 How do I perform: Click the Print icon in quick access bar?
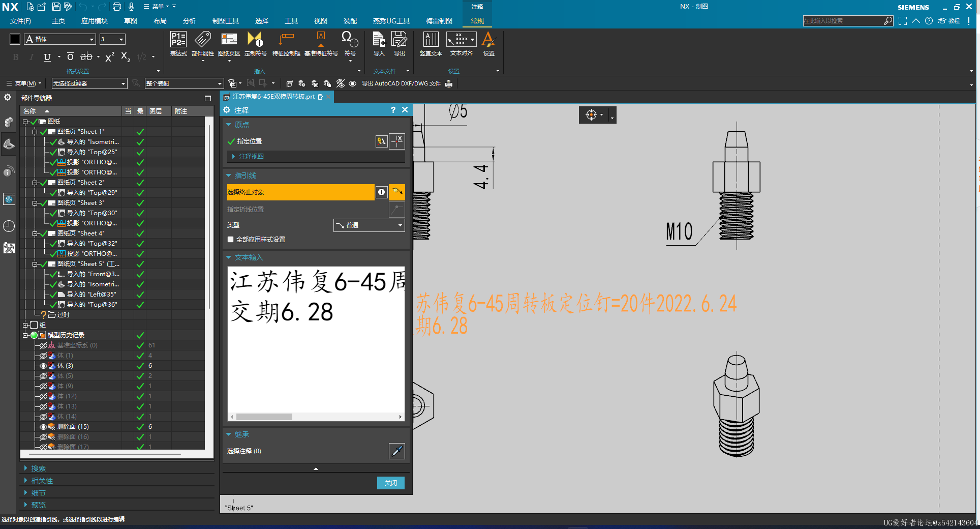pyautogui.click(x=117, y=7)
